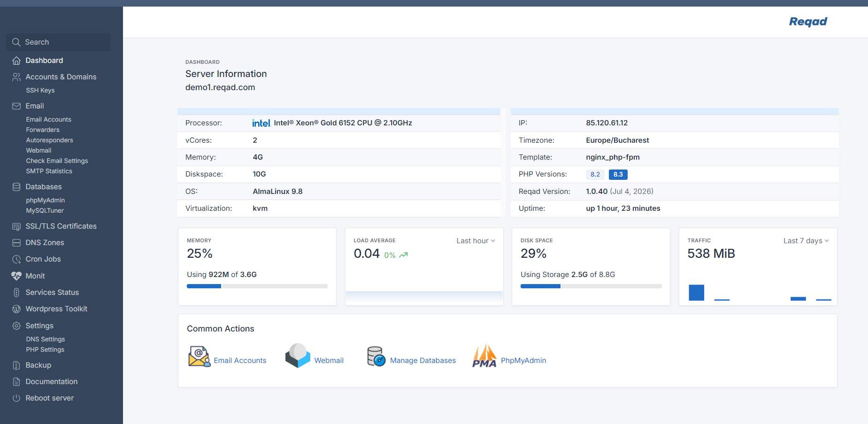The height and width of the screenshot is (424, 868).
Task: Open Services Status page
Action: coord(52,293)
